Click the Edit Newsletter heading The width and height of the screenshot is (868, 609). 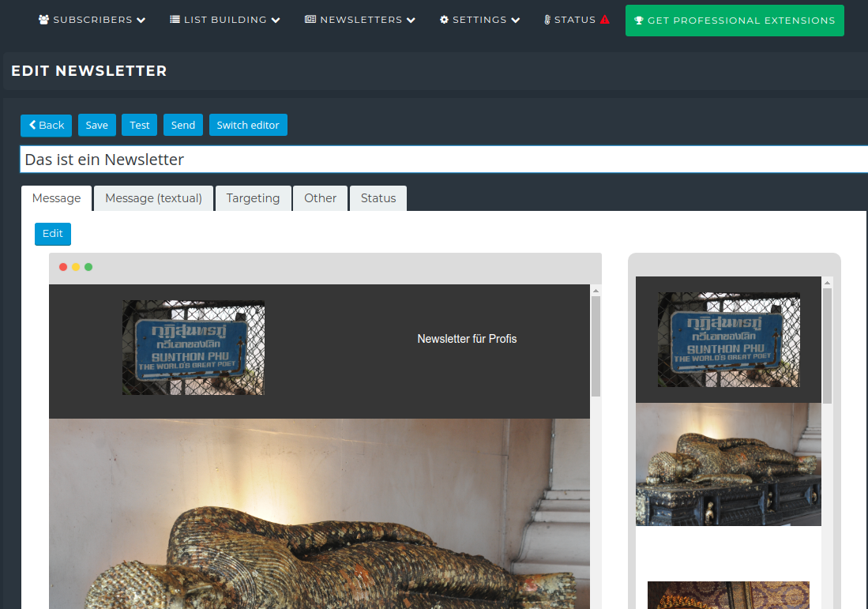(x=89, y=71)
